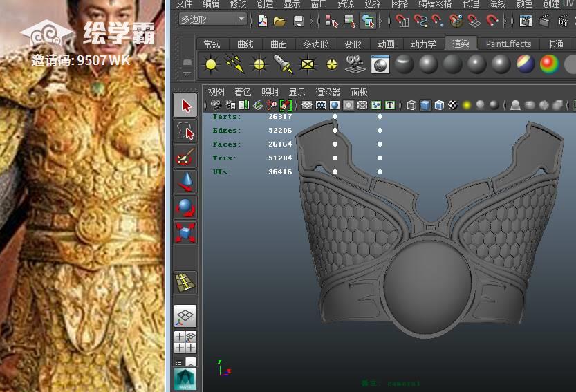Switch to four-view layout

185,342
